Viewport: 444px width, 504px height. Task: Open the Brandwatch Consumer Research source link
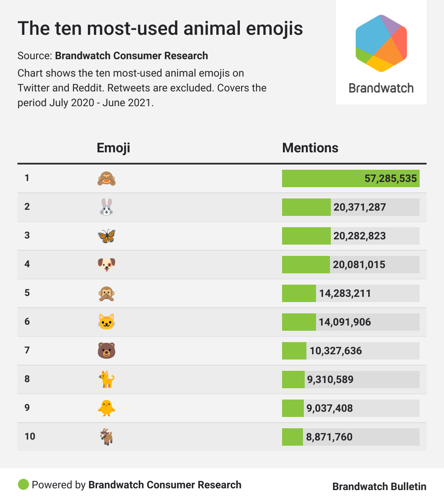131,56
